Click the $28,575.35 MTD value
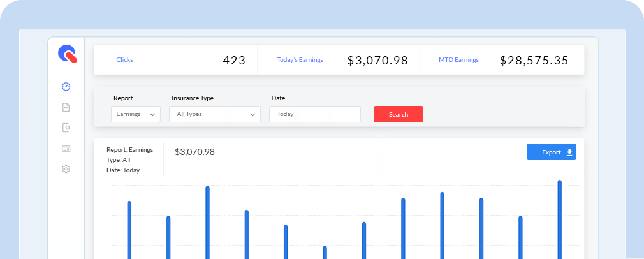The width and height of the screenshot is (644, 259). pyautogui.click(x=534, y=61)
